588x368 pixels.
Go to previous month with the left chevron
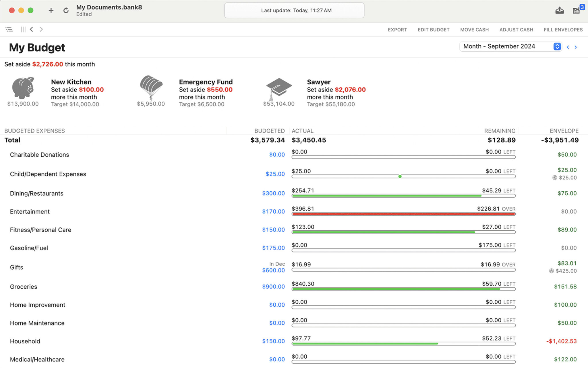coord(568,47)
